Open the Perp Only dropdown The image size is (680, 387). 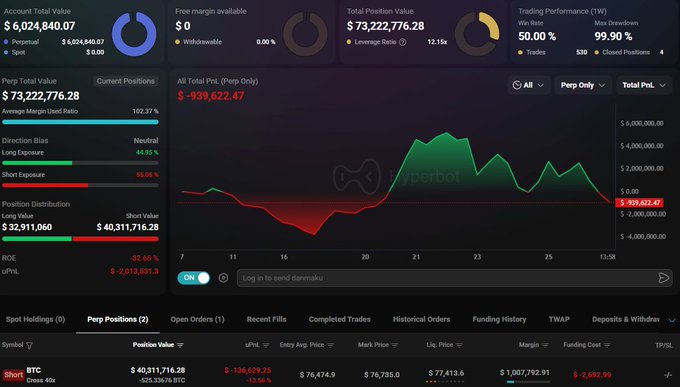pos(583,85)
